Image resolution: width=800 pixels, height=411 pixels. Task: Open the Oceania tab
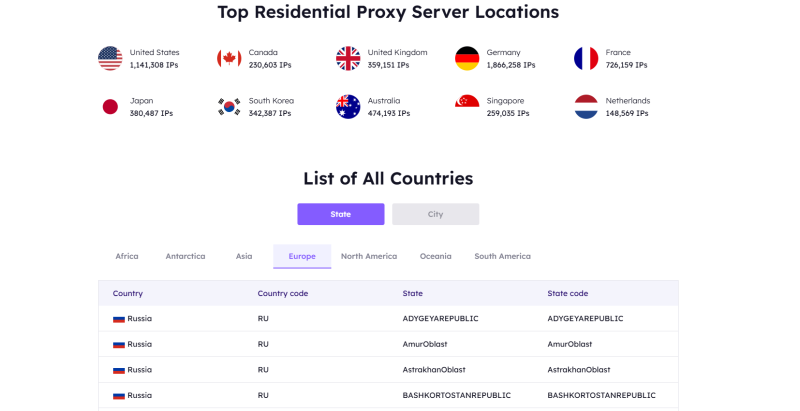coord(435,256)
